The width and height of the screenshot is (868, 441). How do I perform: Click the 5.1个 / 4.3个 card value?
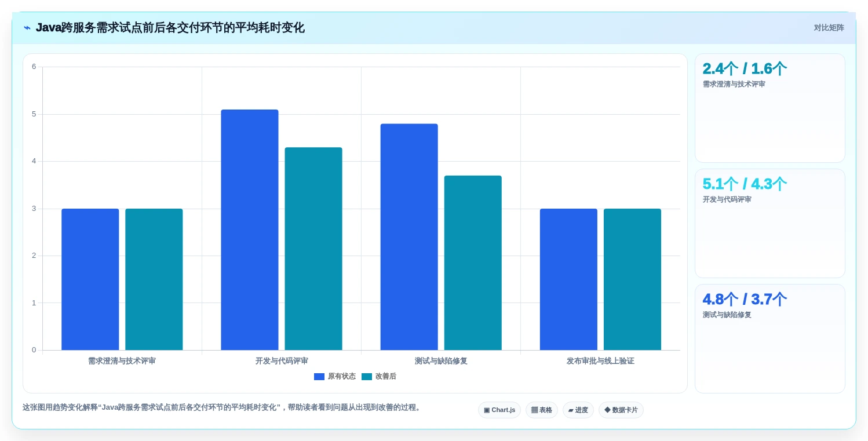(745, 184)
